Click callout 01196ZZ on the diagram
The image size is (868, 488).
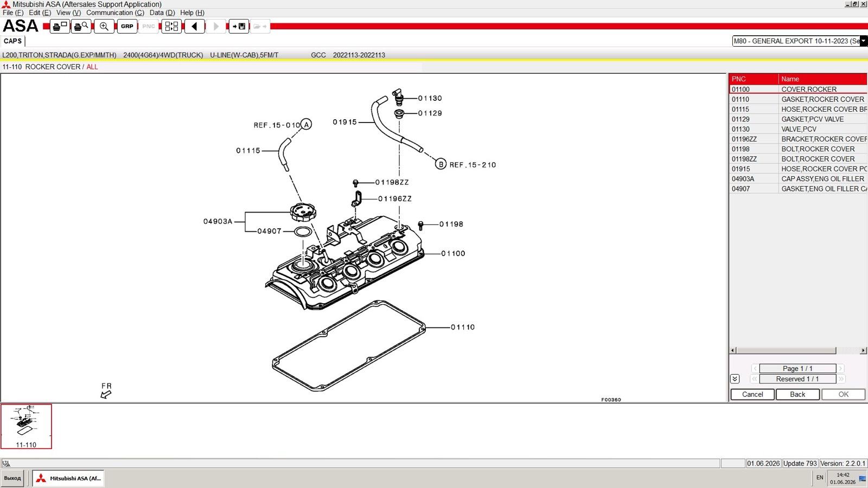click(395, 199)
